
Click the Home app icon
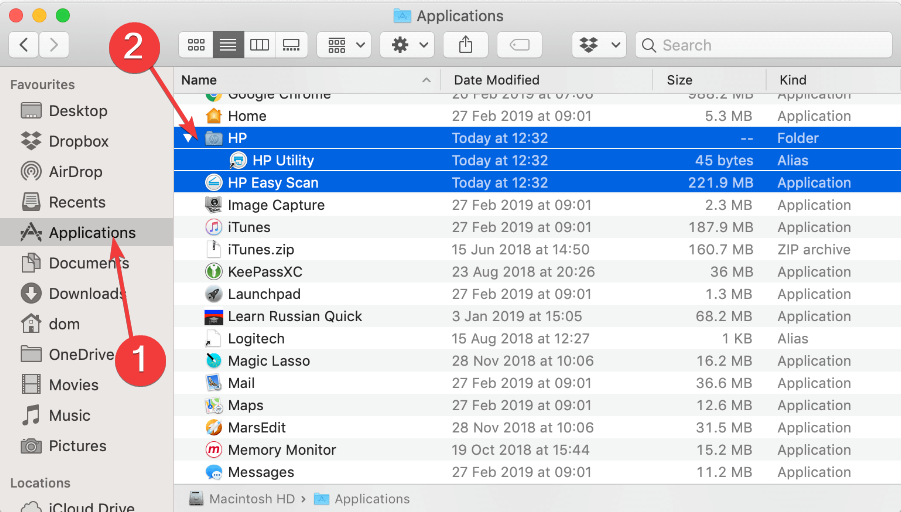click(214, 116)
